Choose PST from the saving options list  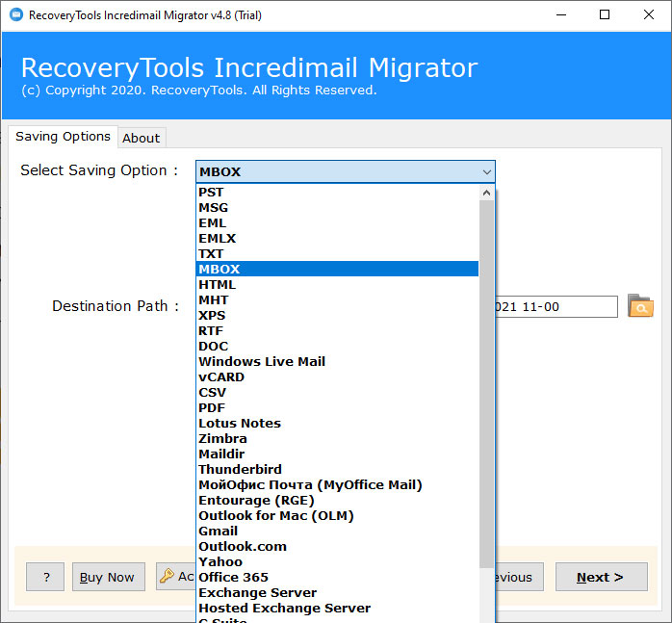(x=337, y=192)
